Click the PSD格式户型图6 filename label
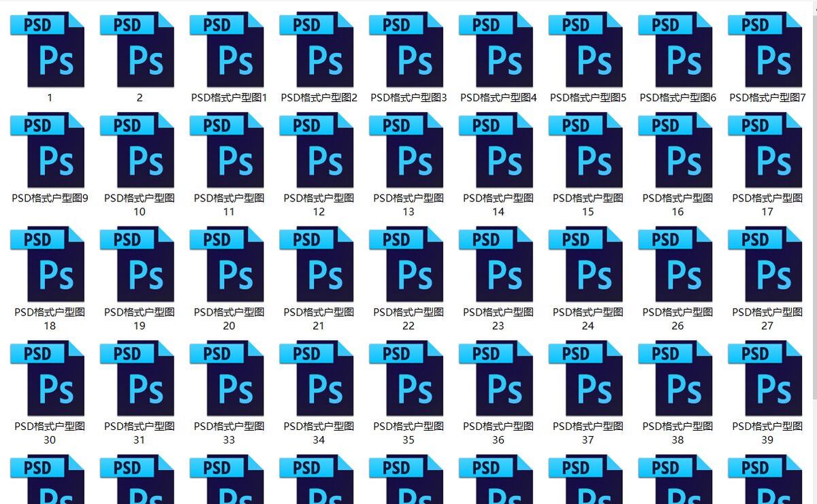This screenshot has height=504, width=817. pyautogui.click(x=677, y=98)
